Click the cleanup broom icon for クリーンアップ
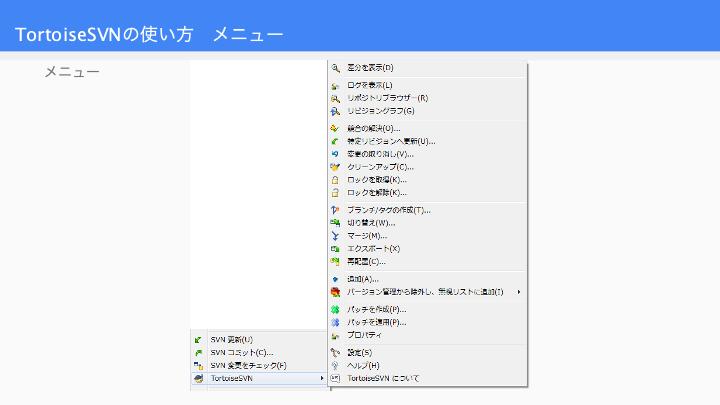The height and width of the screenshot is (405, 720). [335, 167]
